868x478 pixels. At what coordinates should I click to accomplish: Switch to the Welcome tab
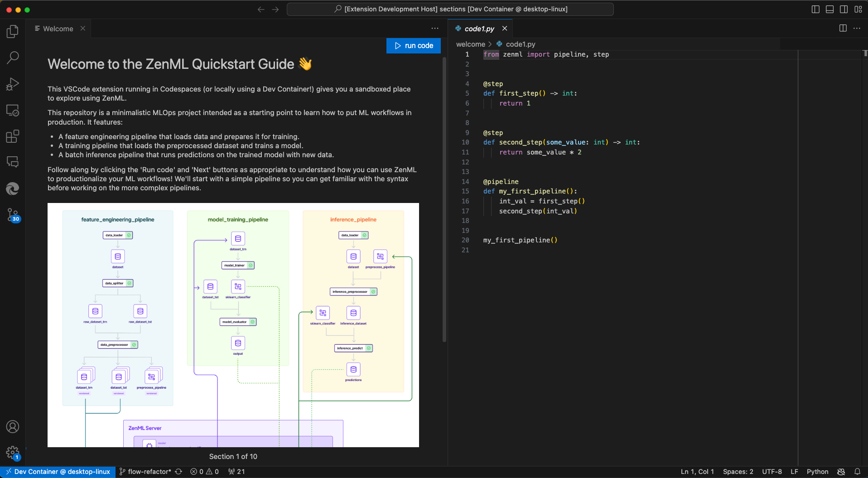[58, 29]
